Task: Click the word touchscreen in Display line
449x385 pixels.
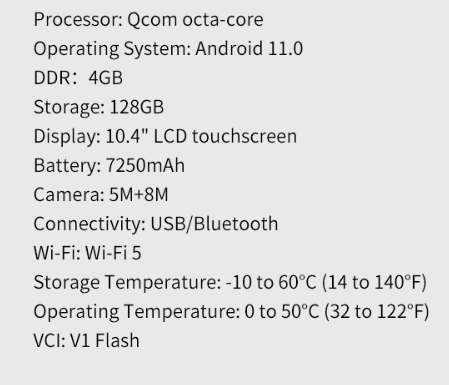Action: 244,137
